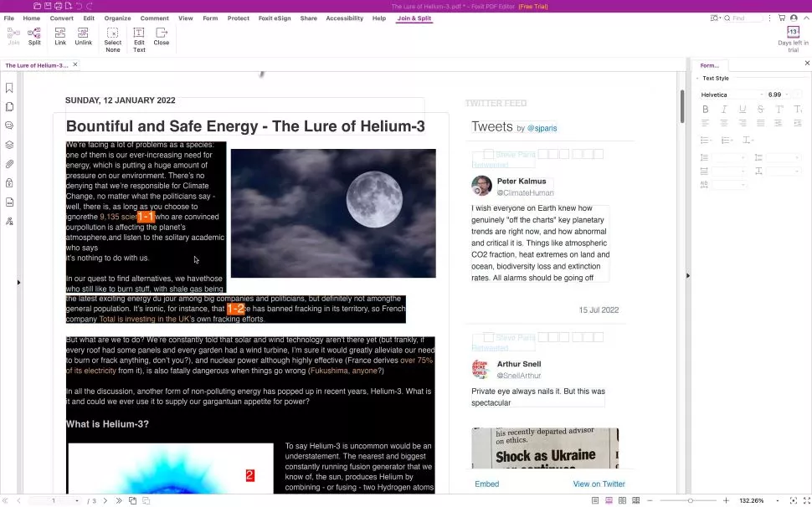Toggle Underline in Text Style panel

(x=742, y=109)
